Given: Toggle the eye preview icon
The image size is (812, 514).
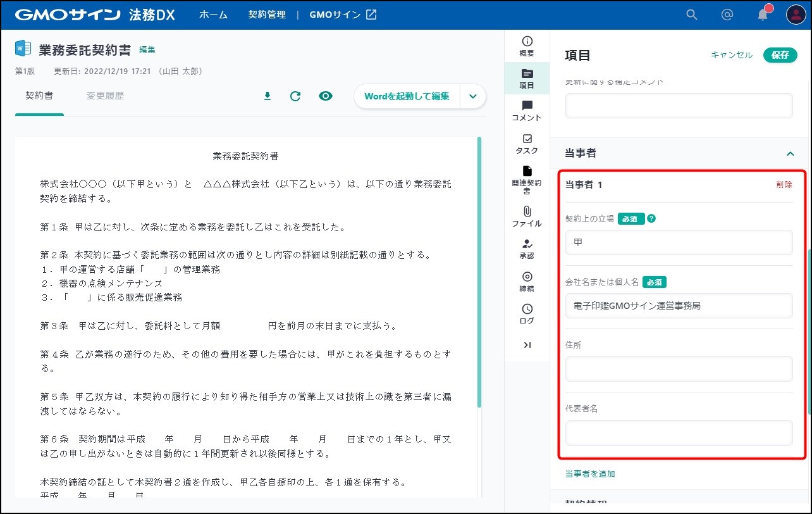Looking at the screenshot, I should pos(326,96).
